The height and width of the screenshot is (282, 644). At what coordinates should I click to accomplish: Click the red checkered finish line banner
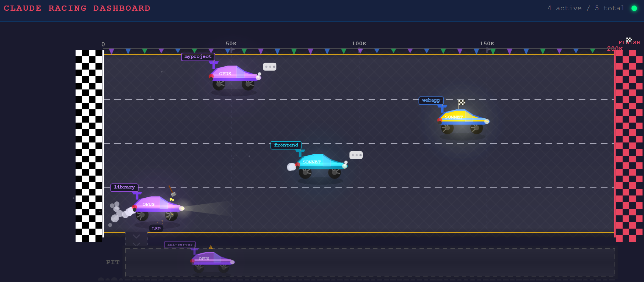(x=629, y=146)
